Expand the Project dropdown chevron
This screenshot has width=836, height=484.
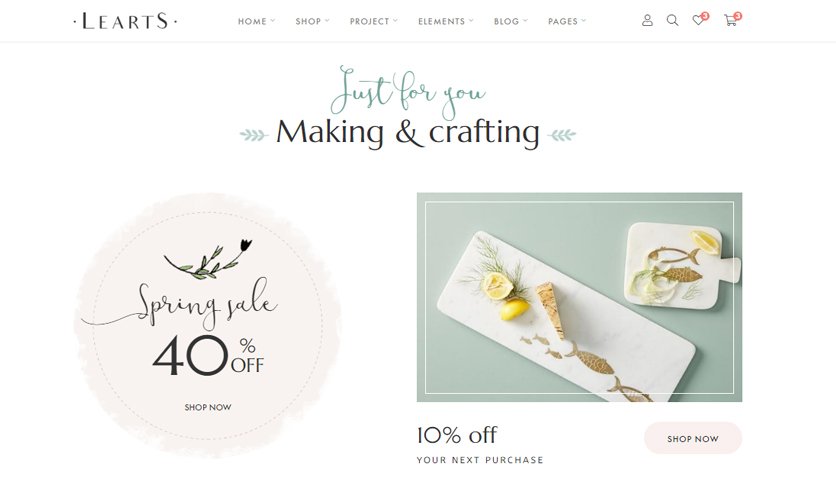pos(395,21)
